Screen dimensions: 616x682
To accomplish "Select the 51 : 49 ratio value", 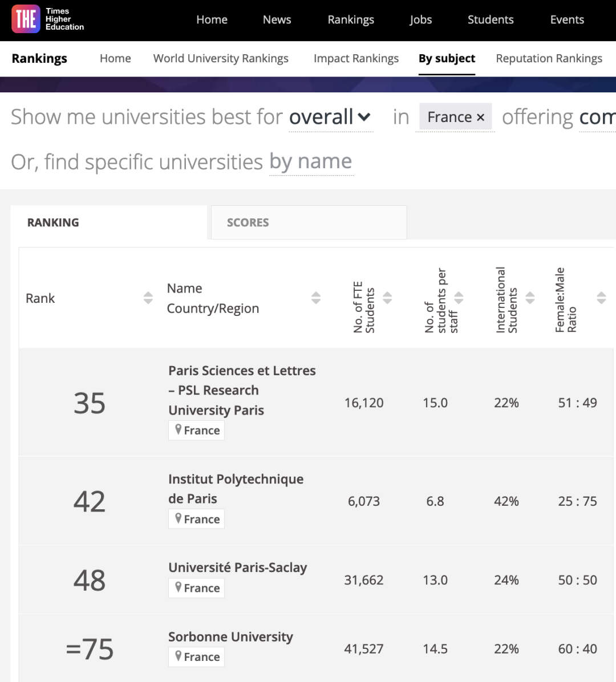I will point(578,403).
